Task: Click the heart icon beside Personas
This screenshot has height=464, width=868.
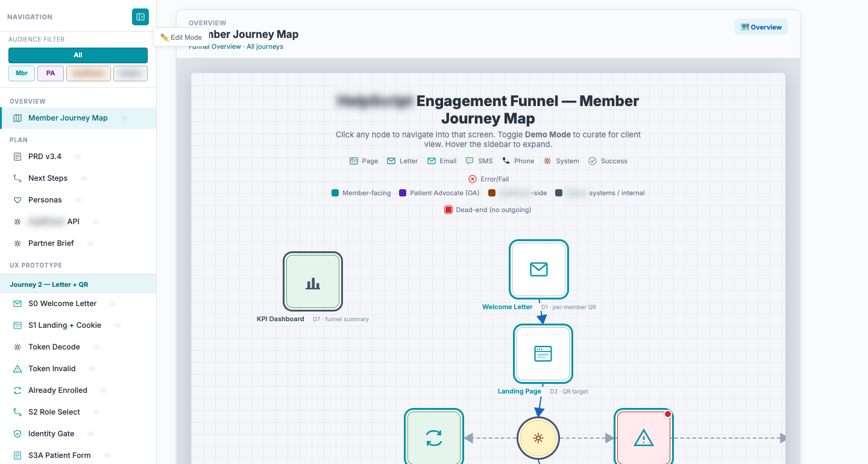Action: click(x=17, y=200)
